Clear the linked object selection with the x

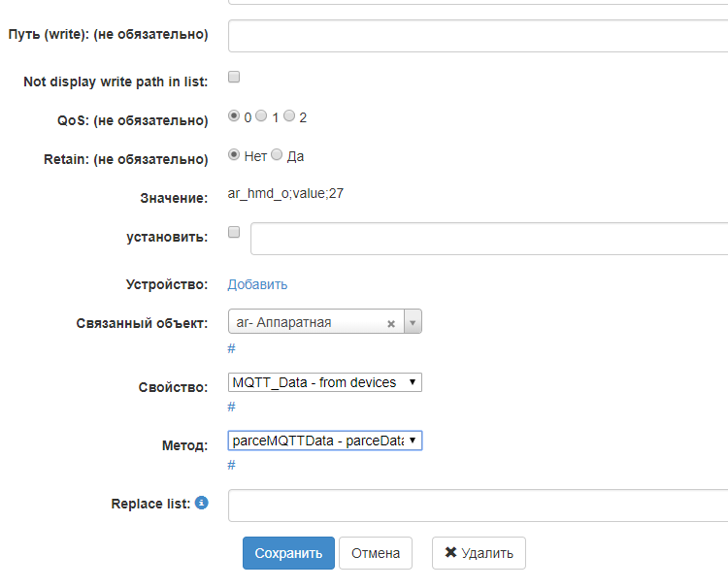(391, 323)
